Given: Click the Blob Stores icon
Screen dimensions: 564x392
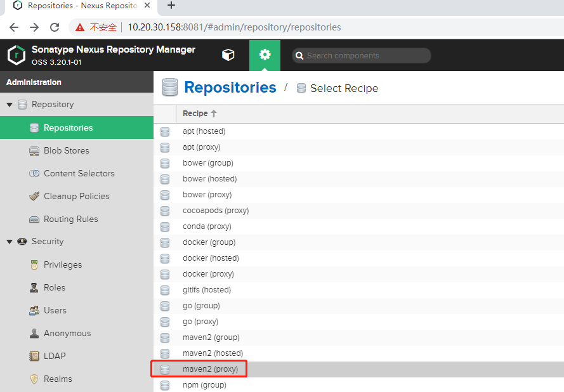Looking at the screenshot, I should tap(34, 151).
